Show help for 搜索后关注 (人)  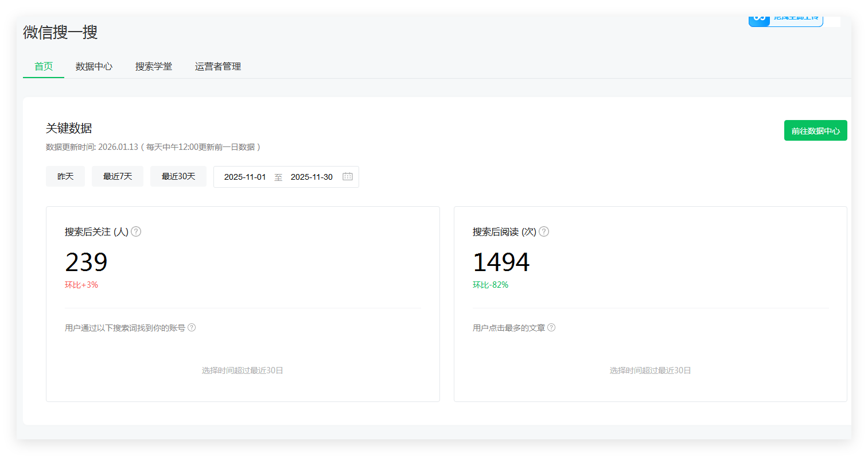(136, 231)
